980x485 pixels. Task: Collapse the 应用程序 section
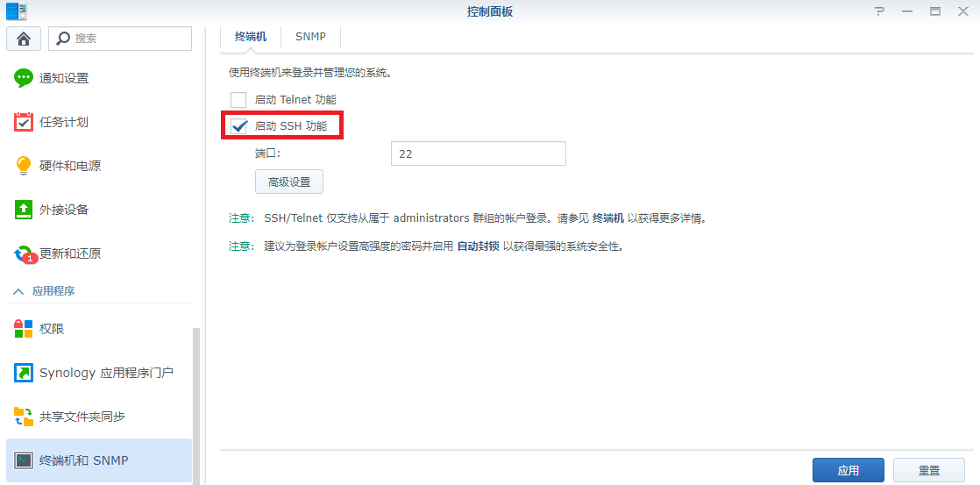18,291
